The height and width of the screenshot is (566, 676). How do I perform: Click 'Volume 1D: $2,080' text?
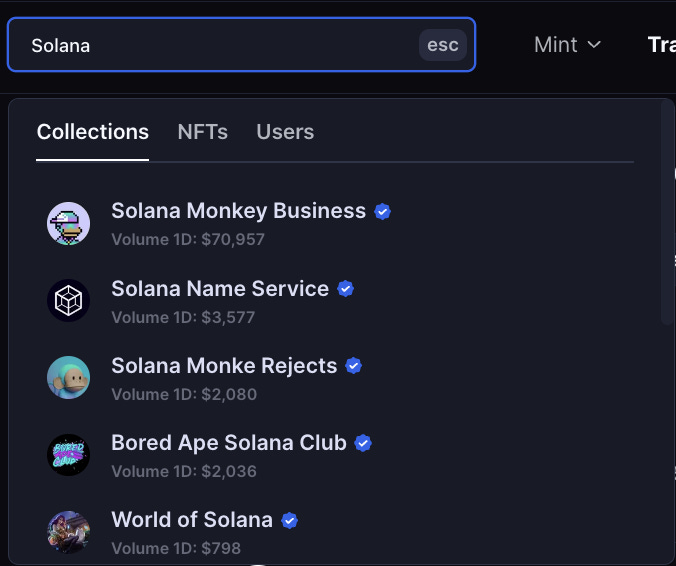click(184, 394)
